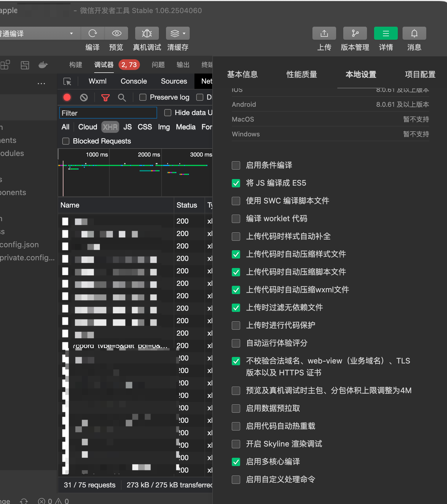Filter network by Img type
This screenshot has width=447, height=504.
(164, 127)
